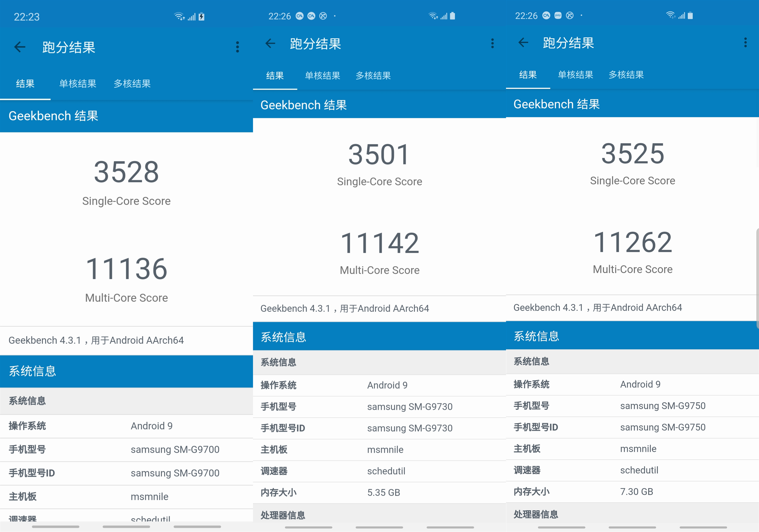Open overflow menu on SM-G9700 screen

point(237,47)
